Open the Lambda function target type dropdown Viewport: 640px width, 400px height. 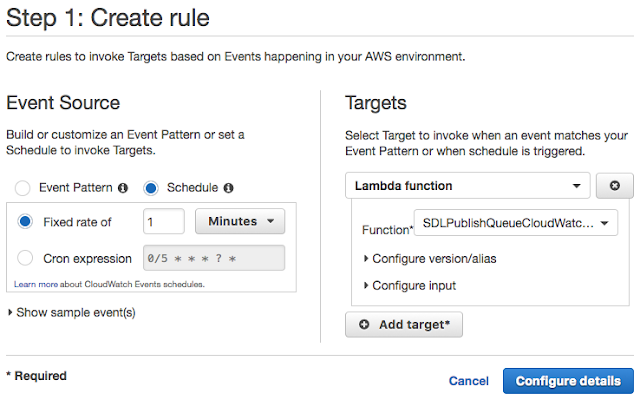[x=467, y=186]
